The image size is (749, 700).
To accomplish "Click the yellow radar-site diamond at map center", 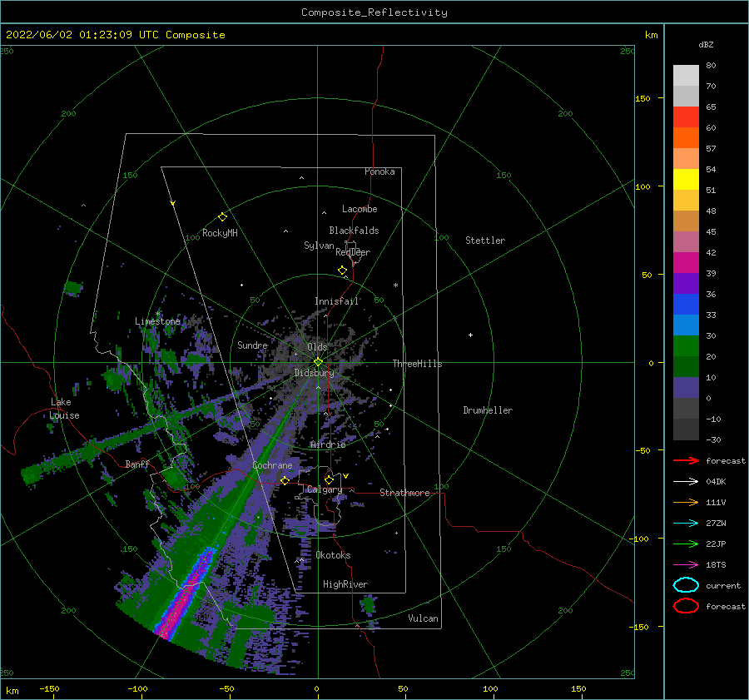I will tap(318, 362).
